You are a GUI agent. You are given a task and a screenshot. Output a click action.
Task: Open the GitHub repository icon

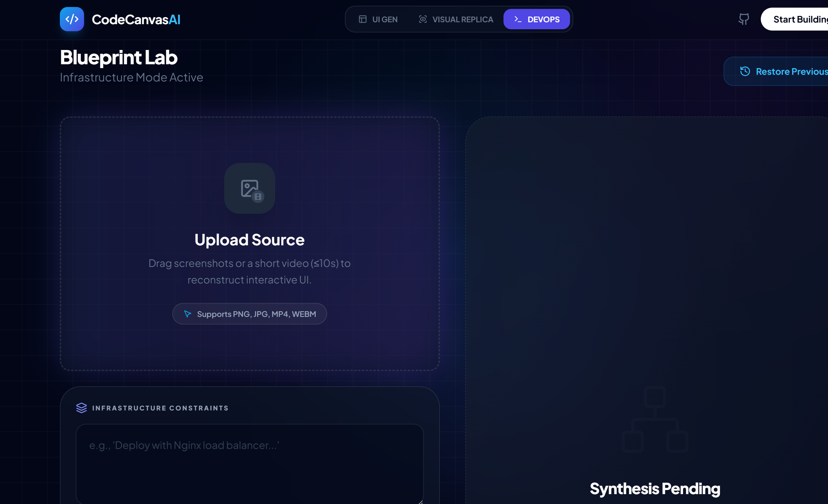pyautogui.click(x=743, y=19)
